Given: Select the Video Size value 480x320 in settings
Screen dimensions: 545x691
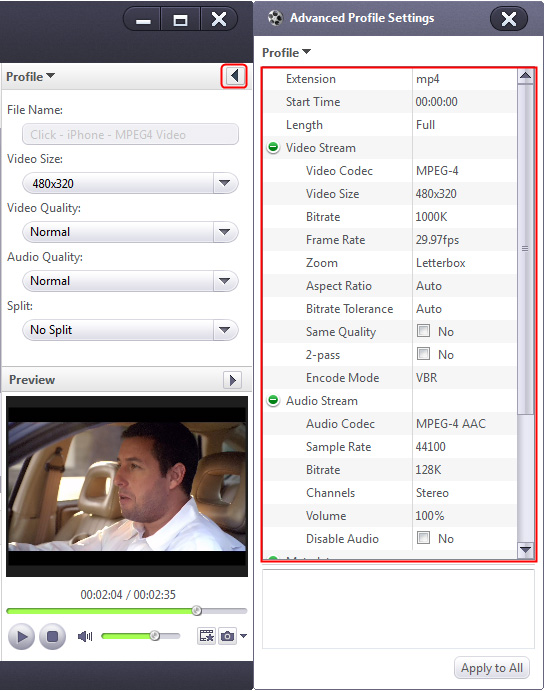Looking at the screenshot, I should [x=436, y=193].
